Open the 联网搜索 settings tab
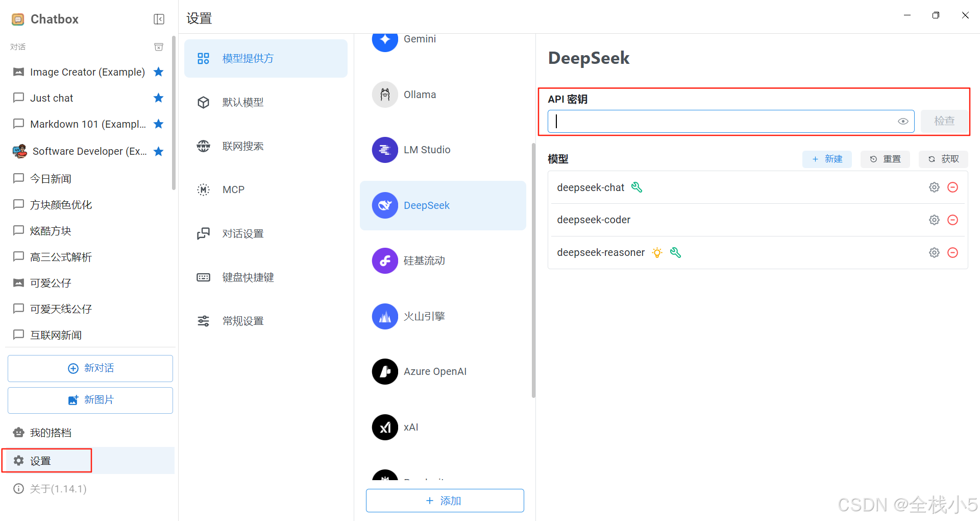The height and width of the screenshot is (521, 980). point(266,146)
